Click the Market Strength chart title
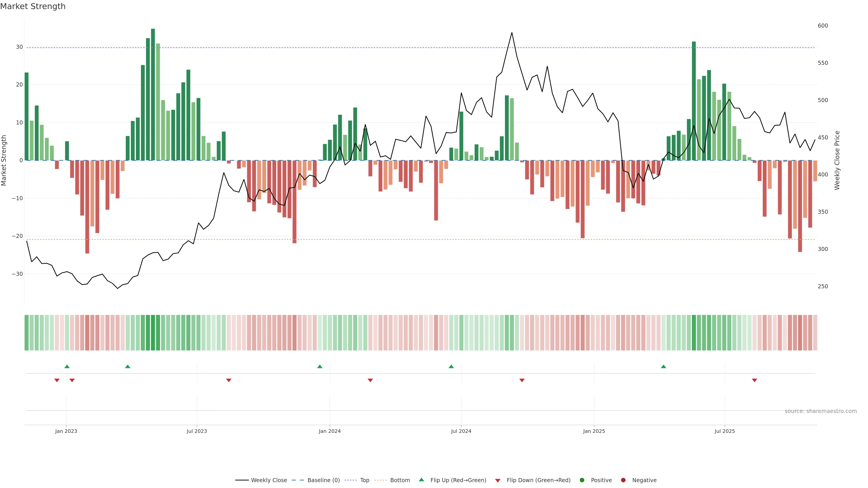The height and width of the screenshot is (488, 868). tap(33, 6)
